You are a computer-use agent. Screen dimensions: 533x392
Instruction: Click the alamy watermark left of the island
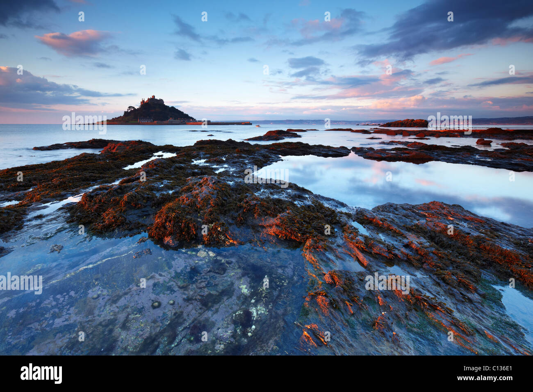[x=84, y=123]
